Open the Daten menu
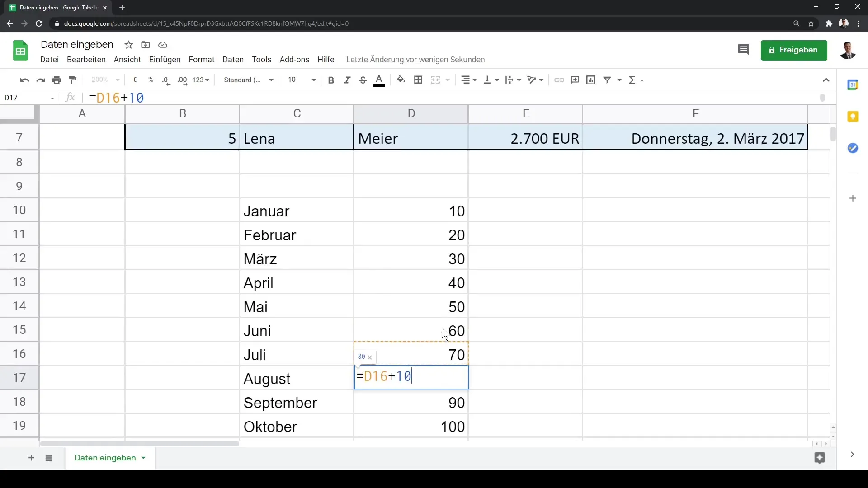The width and height of the screenshot is (868, 488). pyautogui.click(x=233, y=60)
